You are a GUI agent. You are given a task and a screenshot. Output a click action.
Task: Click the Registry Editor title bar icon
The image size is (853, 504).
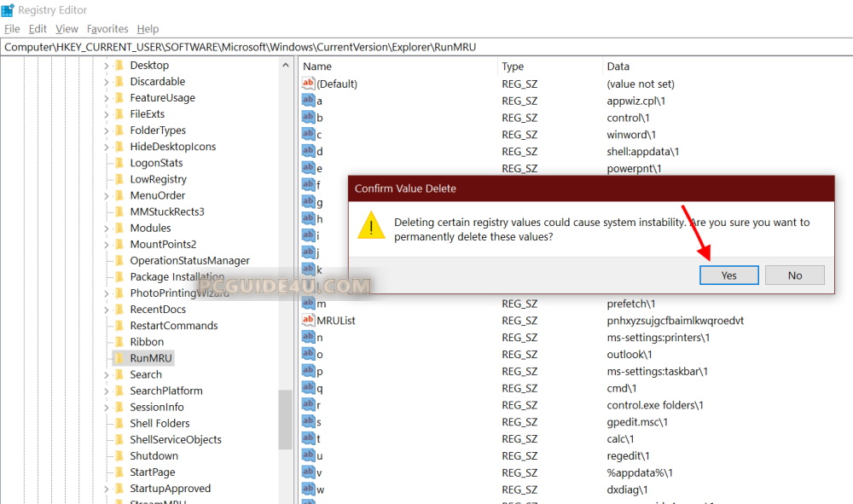coord(9,10)
